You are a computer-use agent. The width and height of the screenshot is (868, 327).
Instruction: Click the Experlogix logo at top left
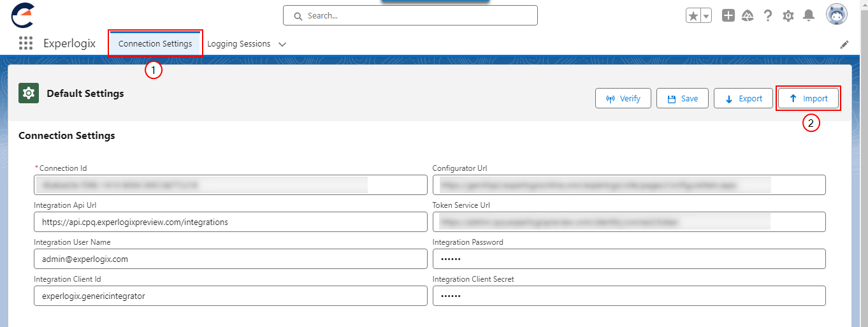pos(22,15)
